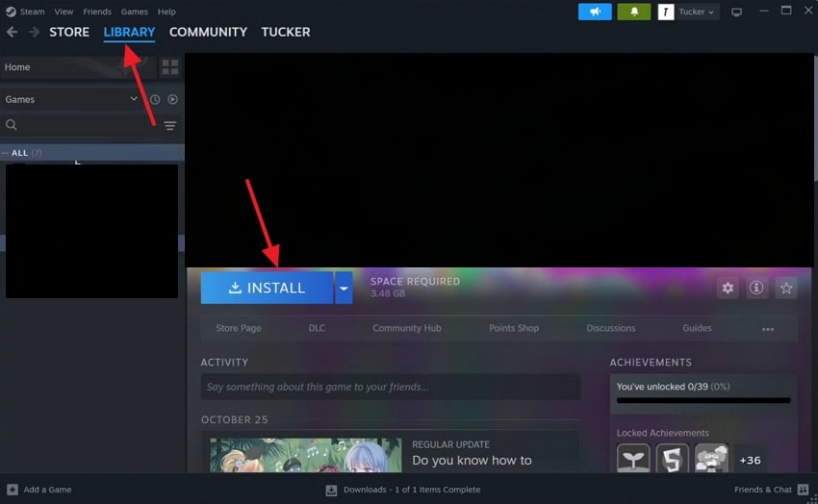Open the Store Page link
This screenshot has width=818, height=504.
239,328
